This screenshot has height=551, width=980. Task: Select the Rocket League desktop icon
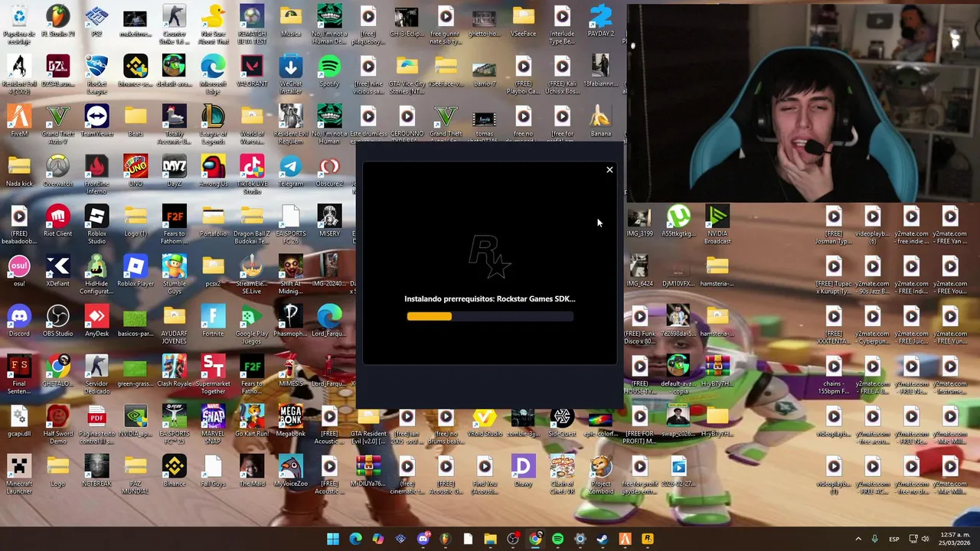pyautogui.click(x=96, y=73)
